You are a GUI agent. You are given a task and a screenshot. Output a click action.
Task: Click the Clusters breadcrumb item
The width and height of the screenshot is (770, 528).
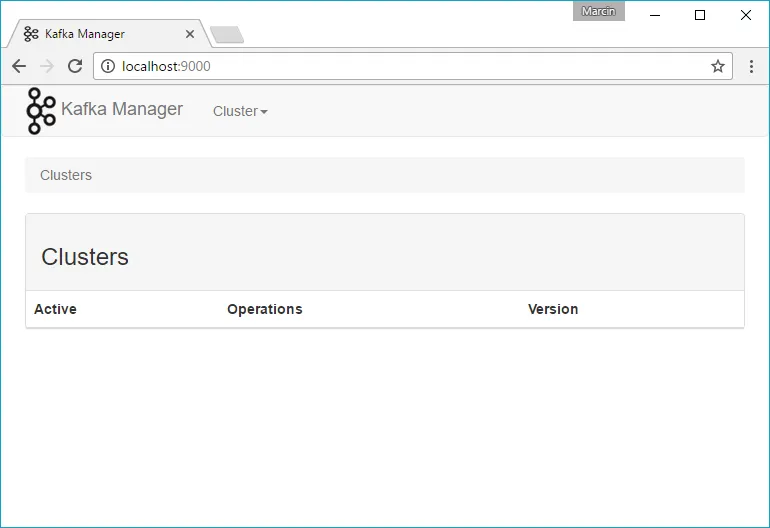(x=66, y=175)
